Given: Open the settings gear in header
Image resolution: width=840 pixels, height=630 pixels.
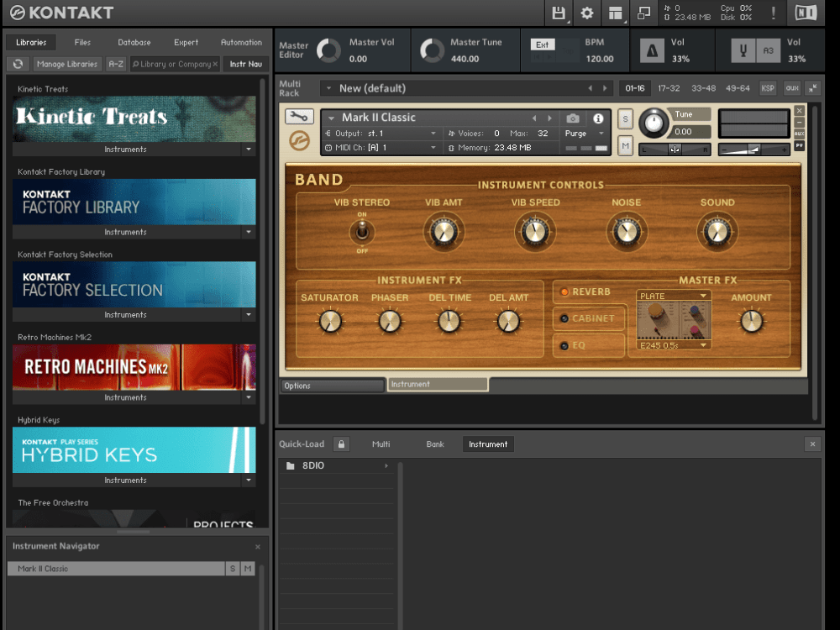Looking at the screenshot, I should tap(587, 13).
